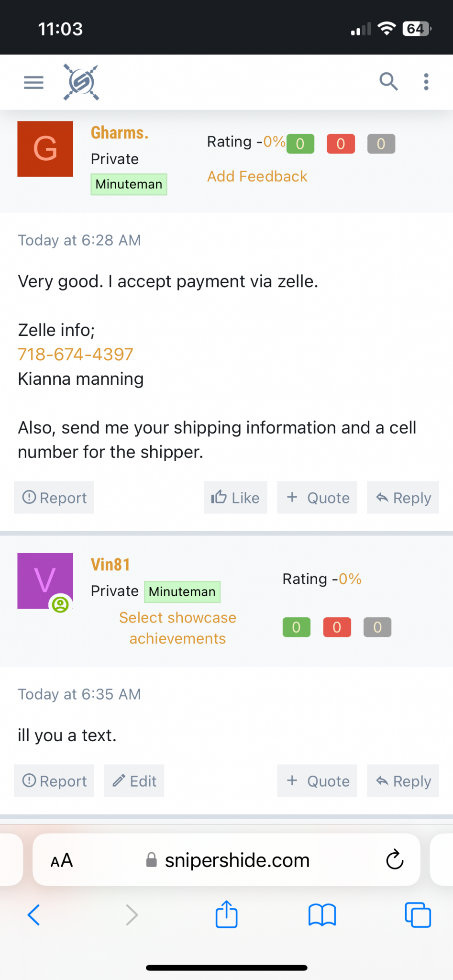The width and height of the screenshot is (453, 980).
Task: Tap the Zelle phone number link
Action: [76, 355]
